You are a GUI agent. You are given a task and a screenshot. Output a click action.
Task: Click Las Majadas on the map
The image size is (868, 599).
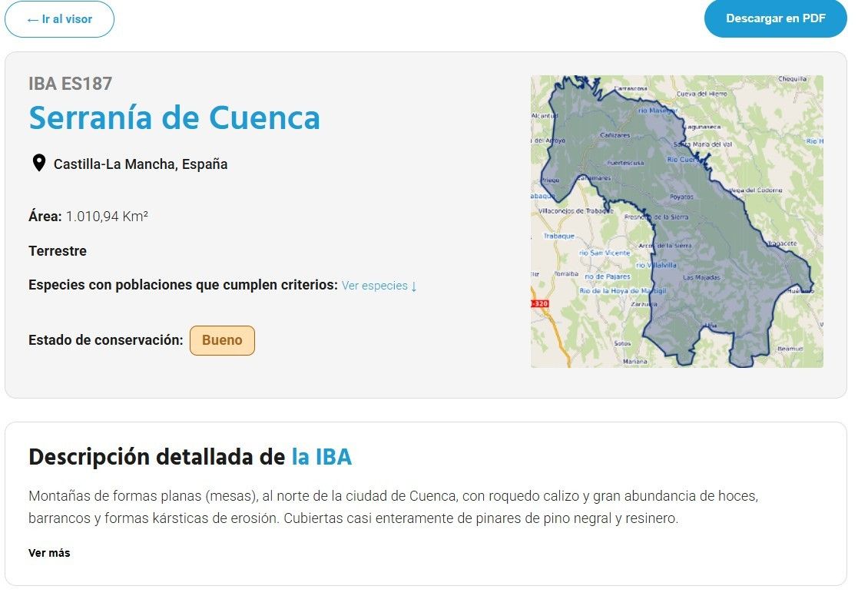[701, 277]
